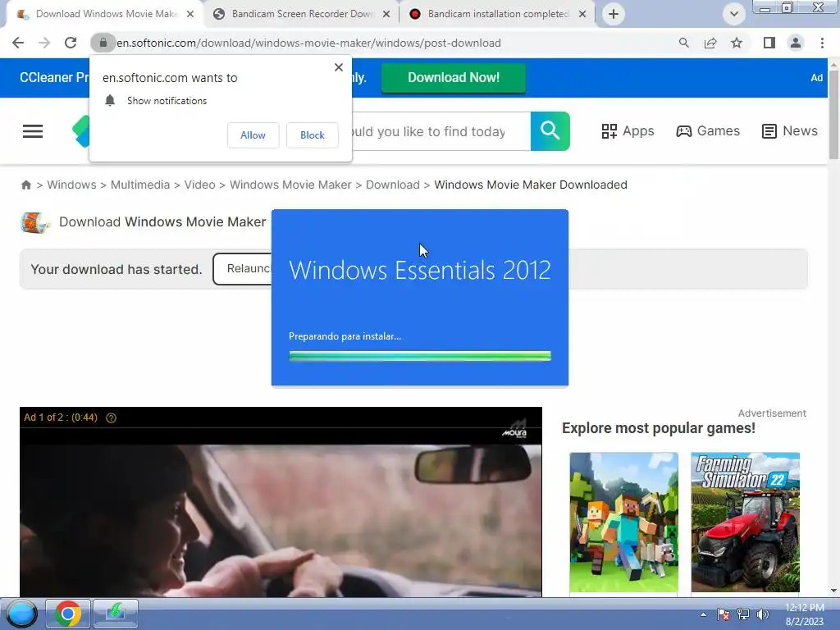This screenshot has width=840, height=630.
Task: Open Chrome's three-dot menu
Action: [x=822, y=43]
